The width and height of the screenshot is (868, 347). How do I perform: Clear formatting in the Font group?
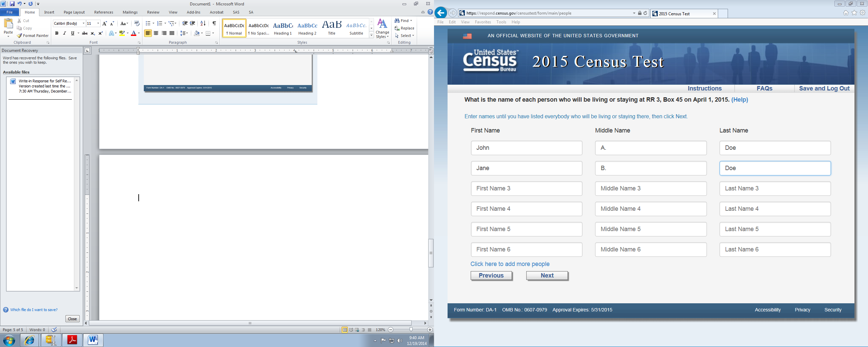point(137,23)
